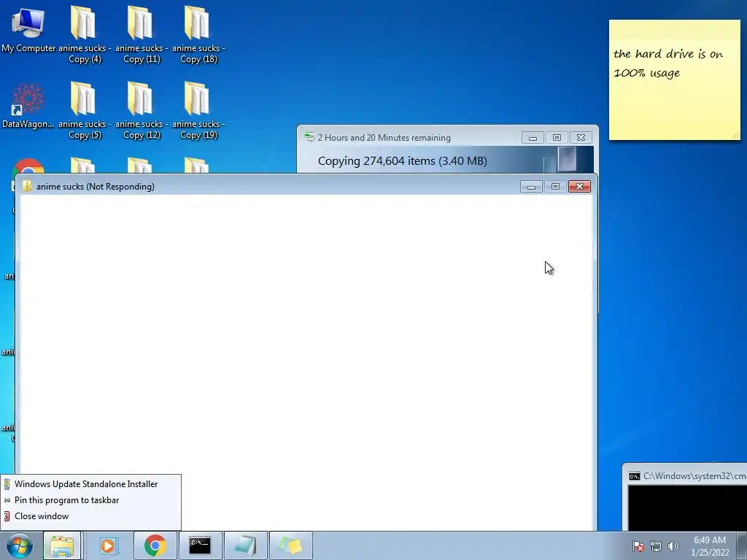Close the anime sucks Not Responding window

(579, 186)
